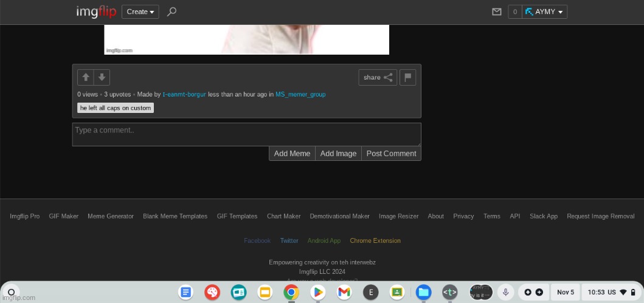Screen dimensions: 644x303
Task: Go to Meme Generator in the footer
Action: [111, 216]
